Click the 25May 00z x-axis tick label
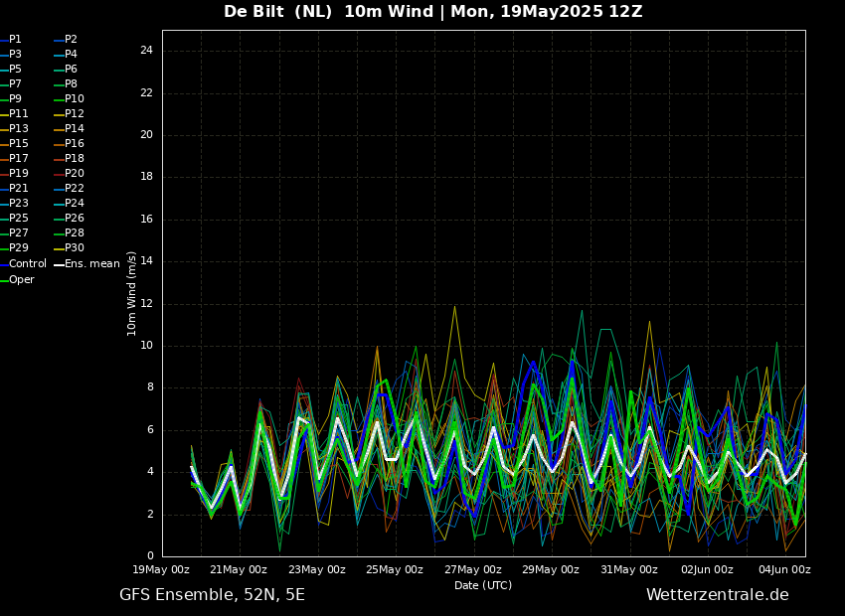This screenshot has width=845, height=616. (395, 569)
